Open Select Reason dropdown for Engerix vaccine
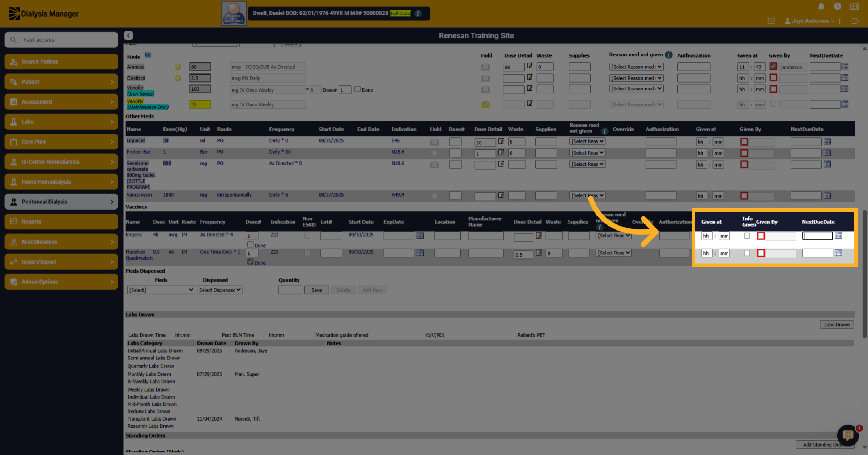Viewport: 868px width, 455px height. (x=613, y=236)
